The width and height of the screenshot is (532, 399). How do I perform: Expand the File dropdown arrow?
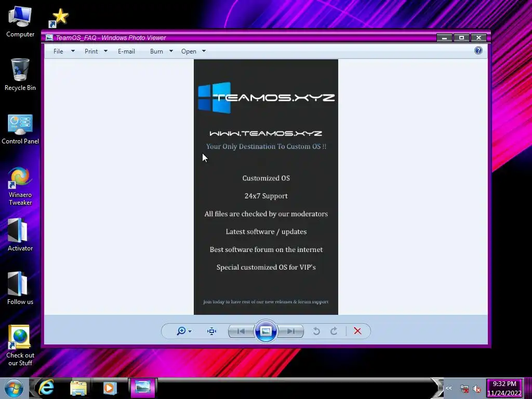73,51
